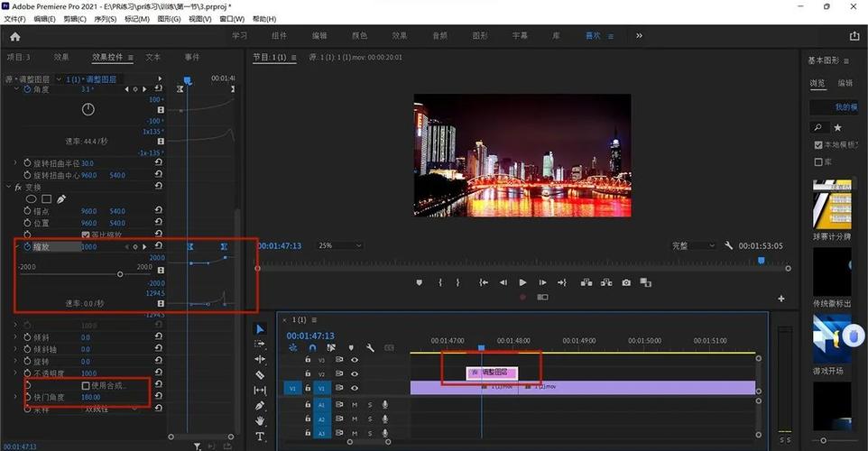Select the Pen tool in timeline toolbox
Image resolution: width=868 pixels, height=451 pixels.
pos(260,406)
